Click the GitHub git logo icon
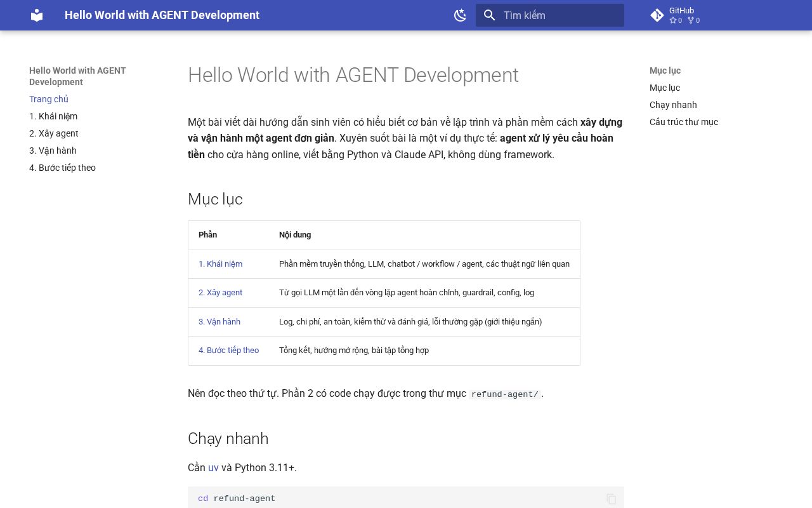Screen dimensions: 812x508 [657, 15]
